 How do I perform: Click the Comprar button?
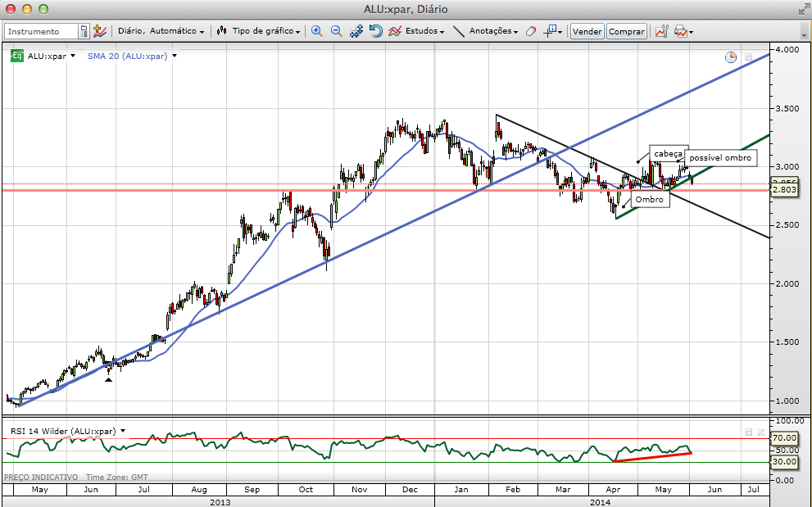(627, 32)
